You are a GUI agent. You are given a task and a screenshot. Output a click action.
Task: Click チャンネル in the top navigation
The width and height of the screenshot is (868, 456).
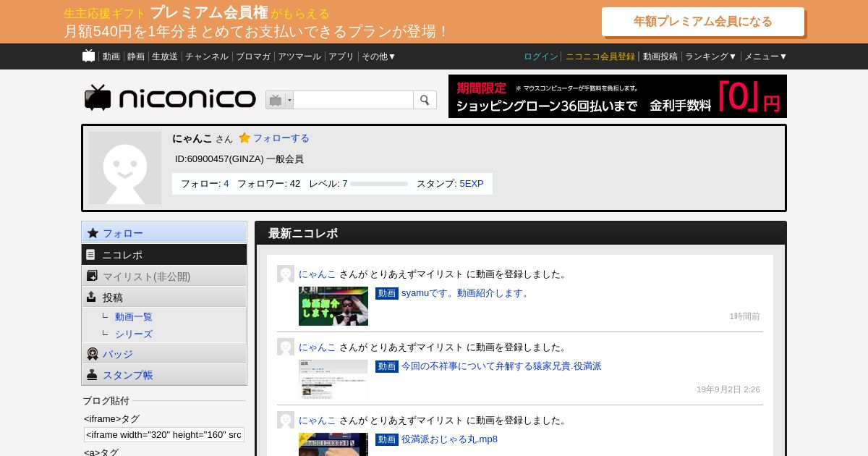(207, 56)
